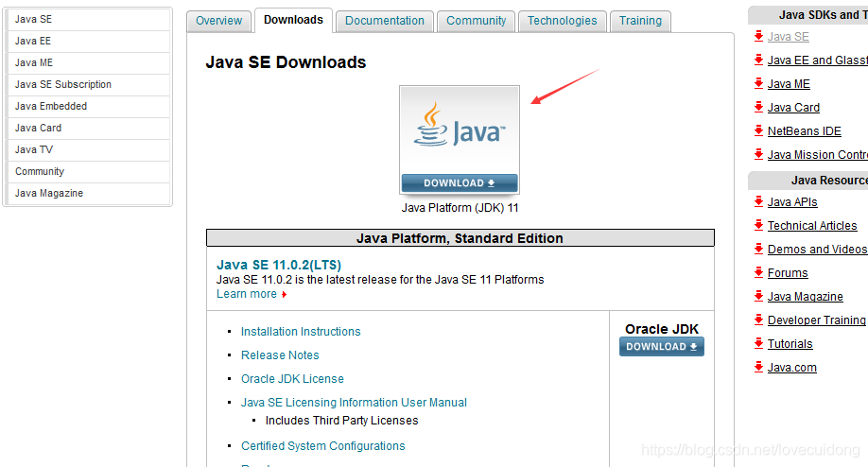Click the red icon beside Java.com

click(x=759, y=367)
